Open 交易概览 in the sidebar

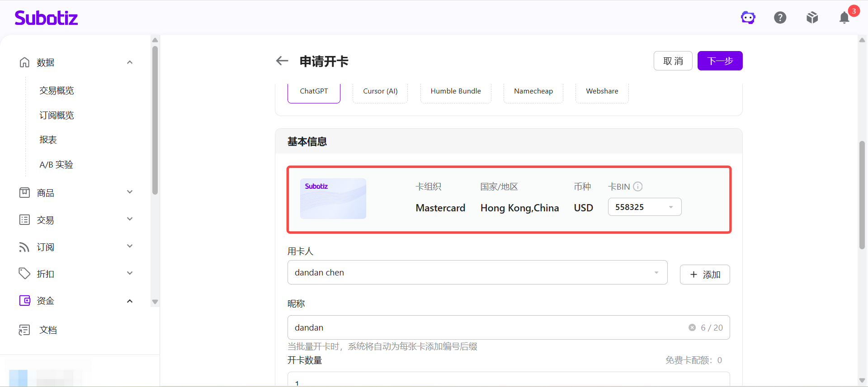(57, 90)
